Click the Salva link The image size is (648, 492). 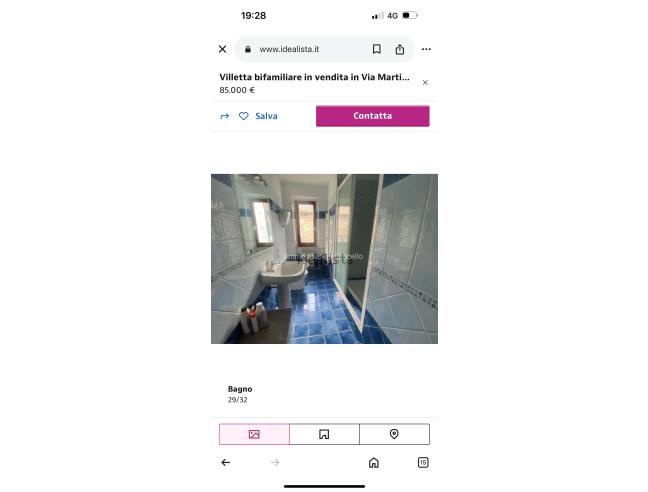coord(266,116)
